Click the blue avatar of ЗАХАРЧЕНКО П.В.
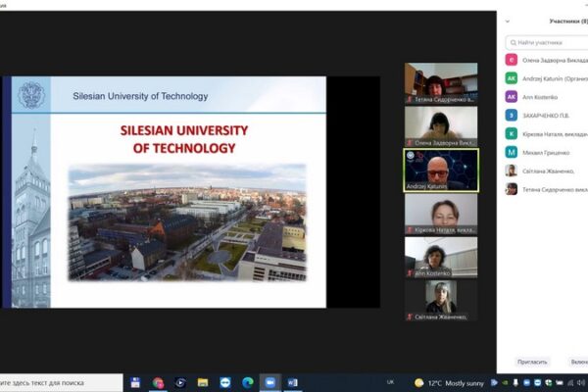 [512, 116]
